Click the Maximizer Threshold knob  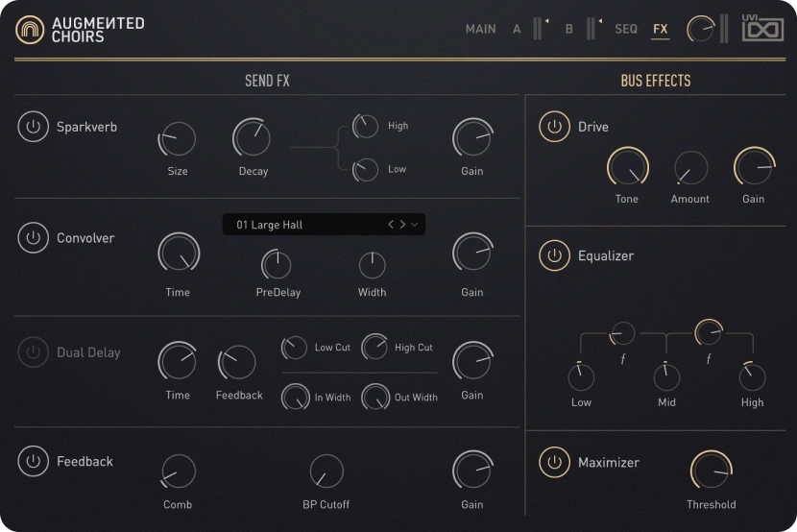(x=711, y=470)
